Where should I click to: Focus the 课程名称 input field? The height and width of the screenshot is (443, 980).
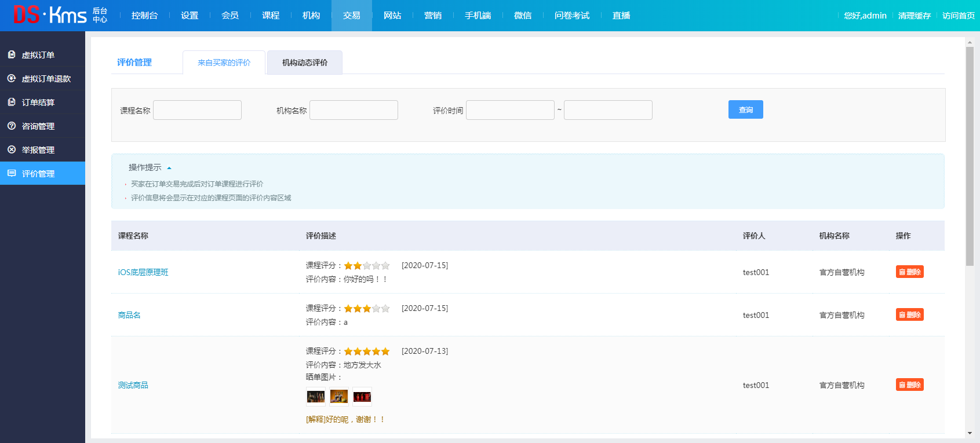point(197,110)
